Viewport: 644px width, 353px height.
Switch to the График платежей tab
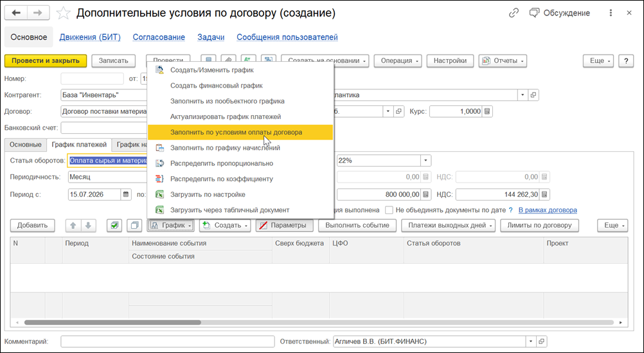[x=79, y=145]
